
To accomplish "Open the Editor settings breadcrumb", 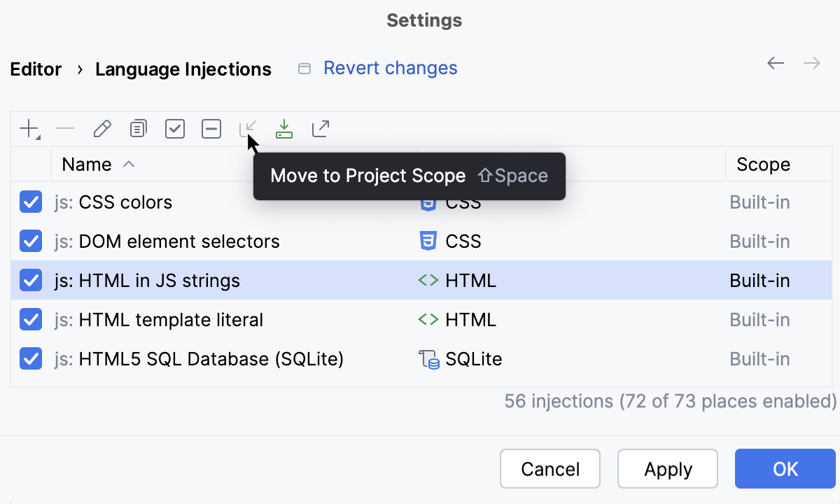I will point(35,69).
